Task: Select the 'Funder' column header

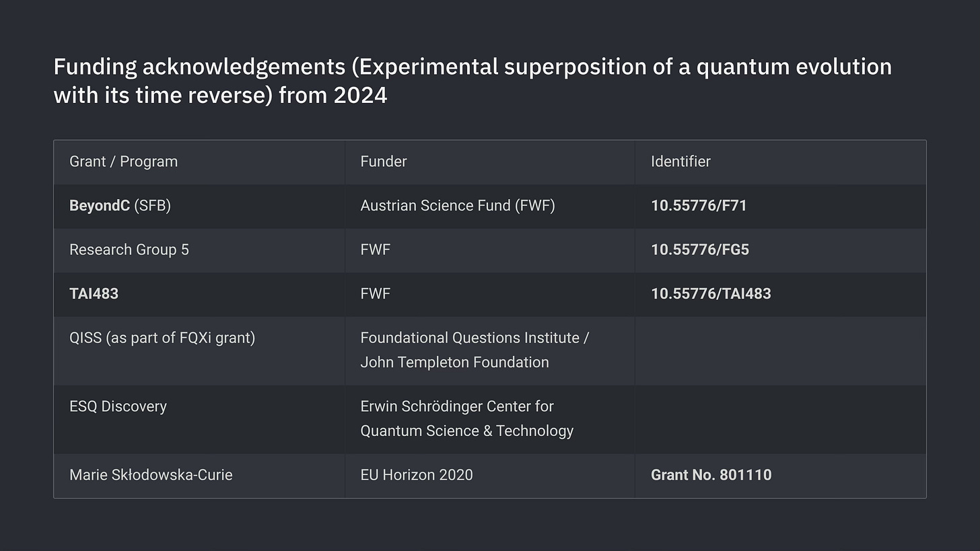Action: (x=384, y=161)
